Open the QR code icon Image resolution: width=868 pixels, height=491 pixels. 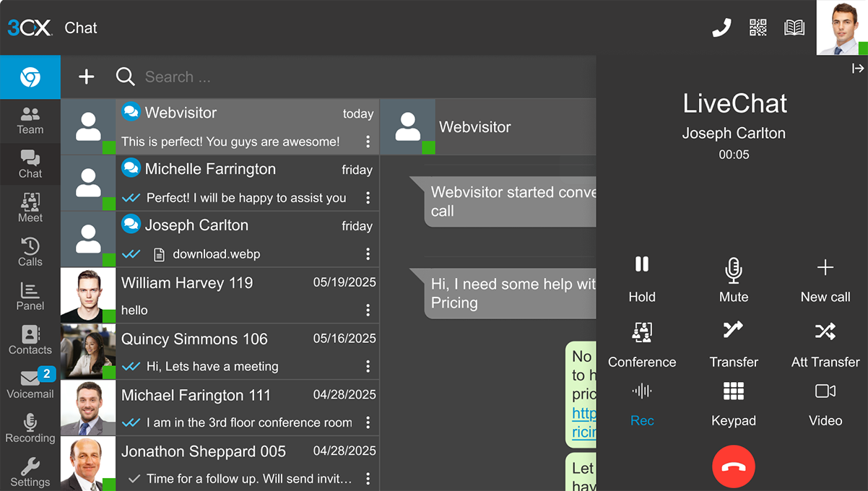(758, 28)
